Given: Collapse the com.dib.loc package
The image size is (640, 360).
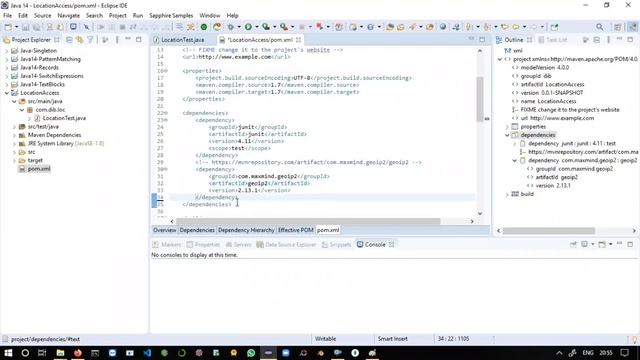Looking at the screenshot, I should 22,110.
